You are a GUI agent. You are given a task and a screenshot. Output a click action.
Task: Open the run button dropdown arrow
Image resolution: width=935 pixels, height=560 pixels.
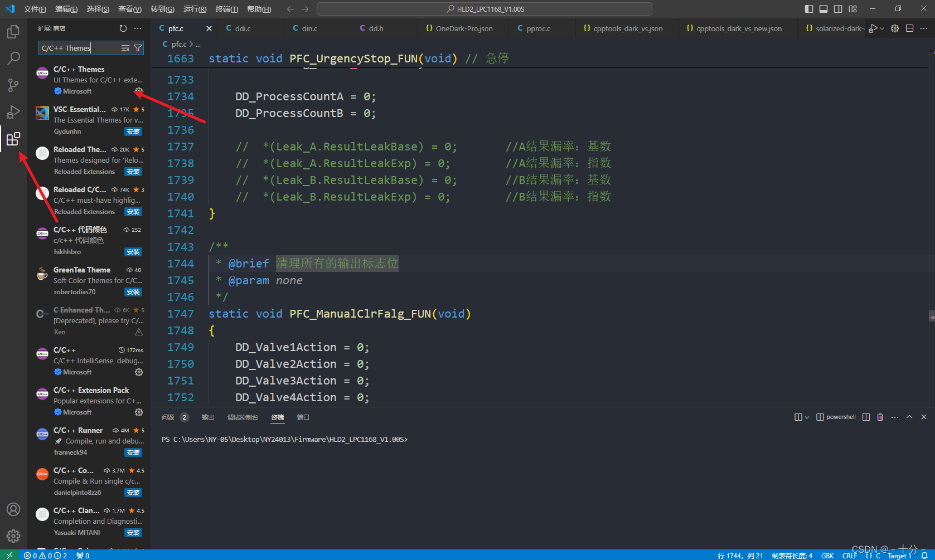pyautogui.click(x=882, y=28)
